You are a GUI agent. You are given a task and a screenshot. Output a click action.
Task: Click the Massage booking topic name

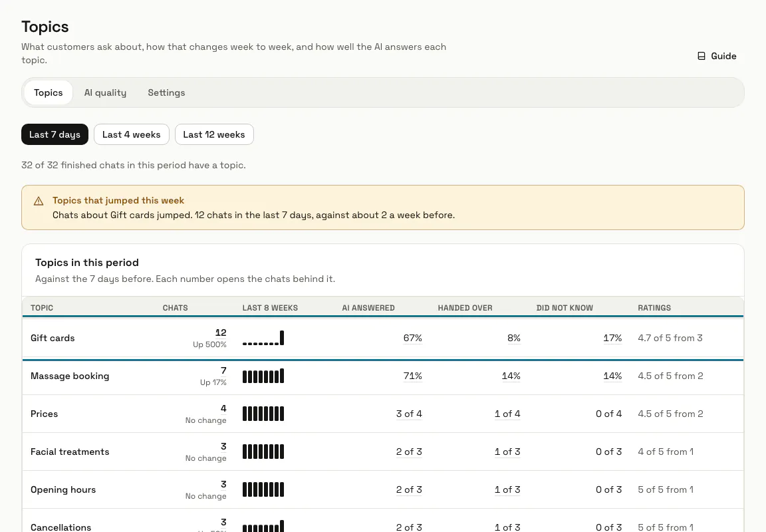coord(70,376)
